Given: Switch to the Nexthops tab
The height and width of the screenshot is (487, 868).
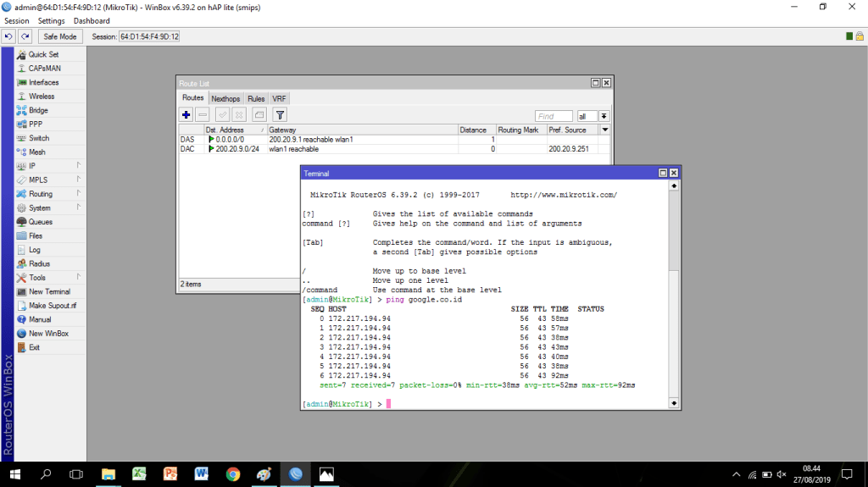Looking at the screenshot, I should point(225,99).
